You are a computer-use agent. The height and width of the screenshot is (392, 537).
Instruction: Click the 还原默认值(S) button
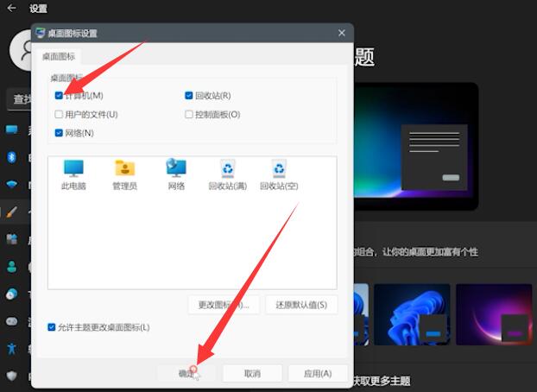click(x=301, y=305)
